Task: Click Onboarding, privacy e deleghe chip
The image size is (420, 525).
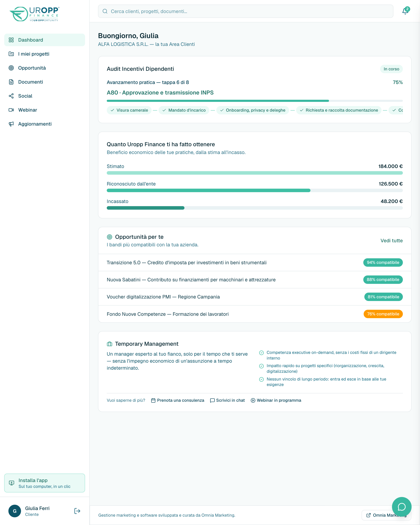Action: point(253,110)
